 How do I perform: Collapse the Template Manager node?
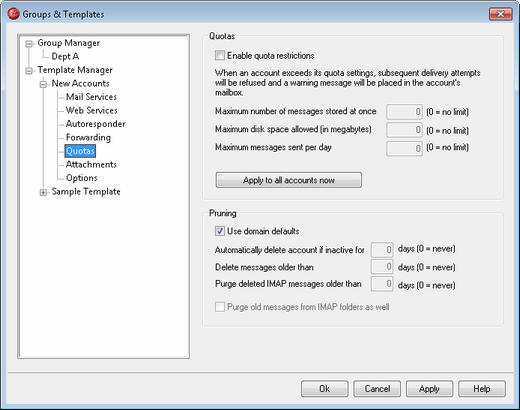point(29,71)
